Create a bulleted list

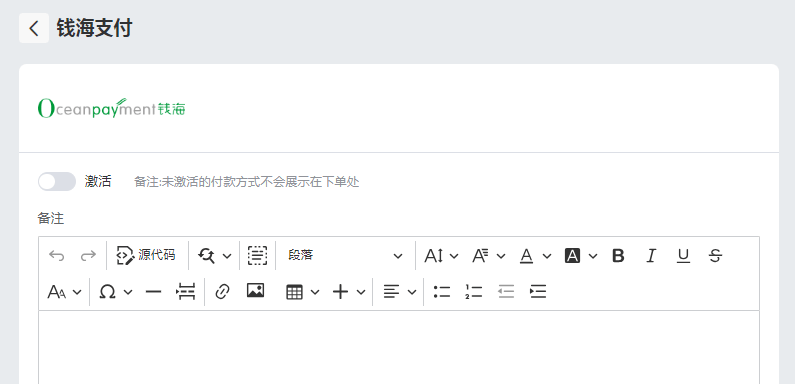tap(442, 292)
